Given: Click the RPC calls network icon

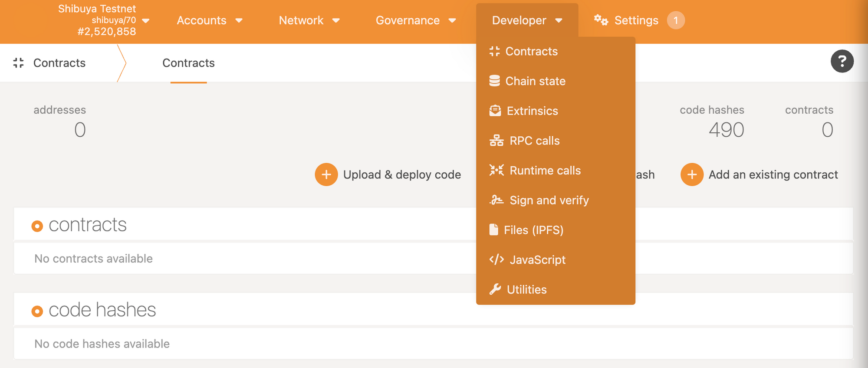Looking at the screenshot, I should tap(496, 141).
